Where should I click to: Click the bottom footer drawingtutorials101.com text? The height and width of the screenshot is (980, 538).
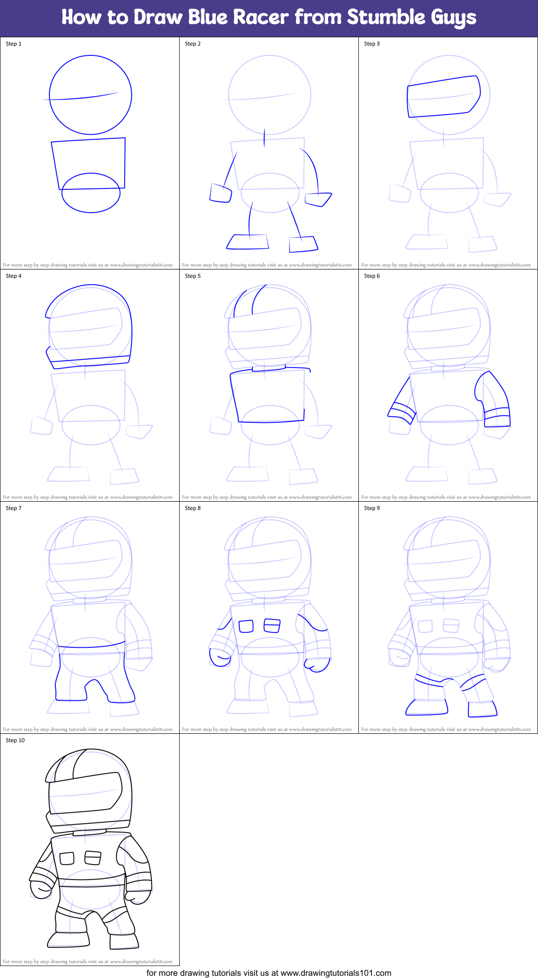pos(269,973)
